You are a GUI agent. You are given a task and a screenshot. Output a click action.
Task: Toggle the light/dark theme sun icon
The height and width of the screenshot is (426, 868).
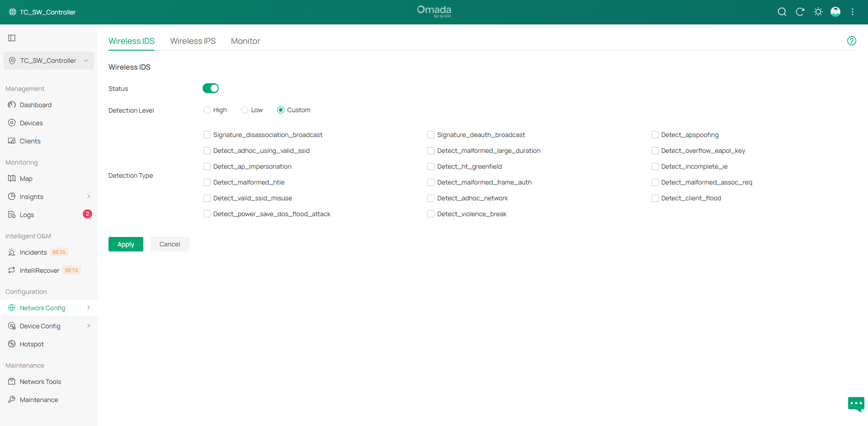(x=818, y=12)
